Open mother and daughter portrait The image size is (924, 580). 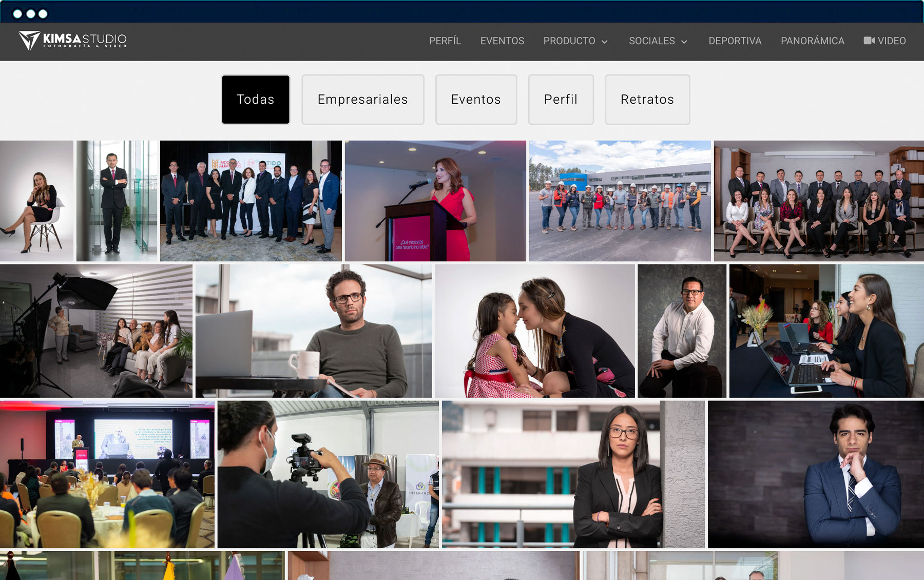pos(535,331)
